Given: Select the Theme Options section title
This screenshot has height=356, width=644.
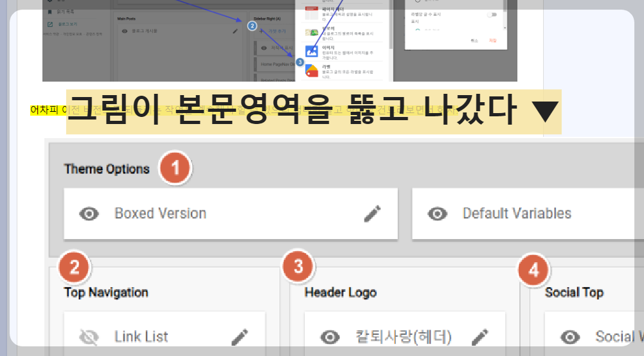Looking at the screenshot, I should (x=107, y=169).
